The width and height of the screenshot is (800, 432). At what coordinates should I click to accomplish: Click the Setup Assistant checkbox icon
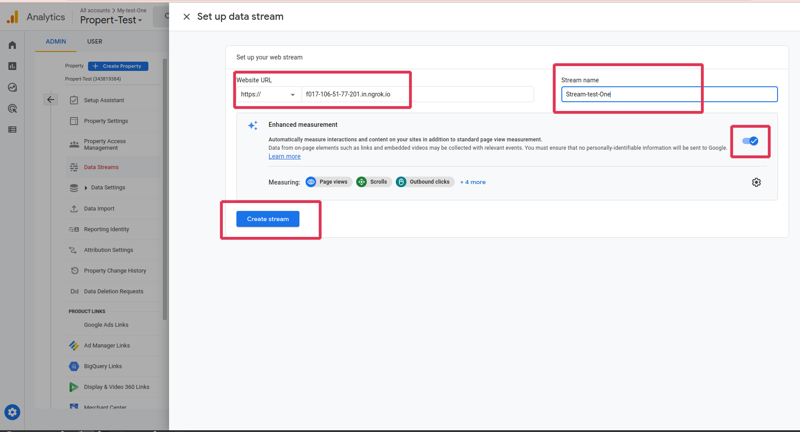click(x=74, y=100)
